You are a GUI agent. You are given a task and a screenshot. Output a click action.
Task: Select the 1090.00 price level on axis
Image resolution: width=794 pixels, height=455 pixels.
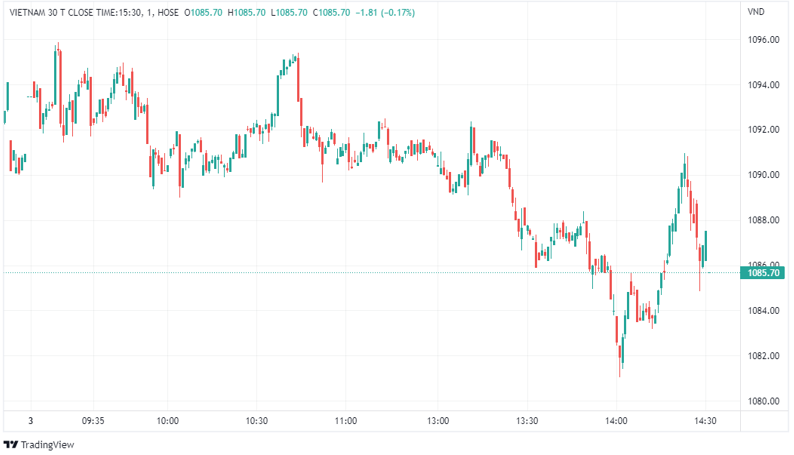pyautogui.click(x=763, y=175)
